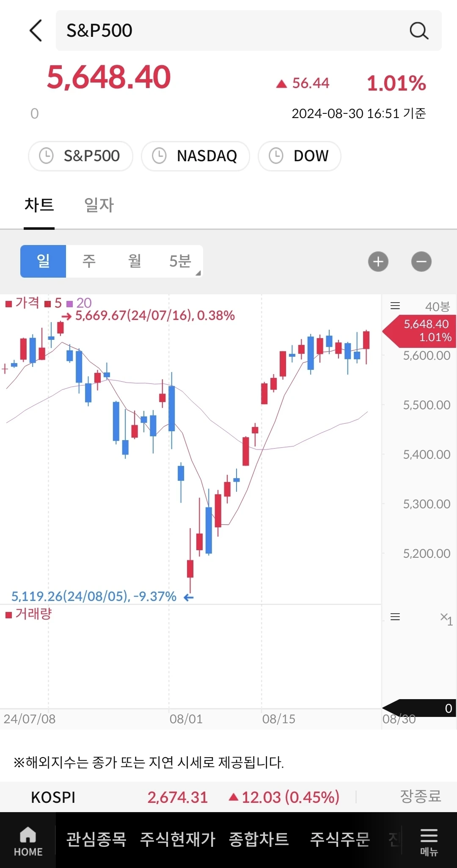The width and height of the screenshot is (457, 868).
Task: Switch to the 일자 tab
Action: [x=99, y=205]
